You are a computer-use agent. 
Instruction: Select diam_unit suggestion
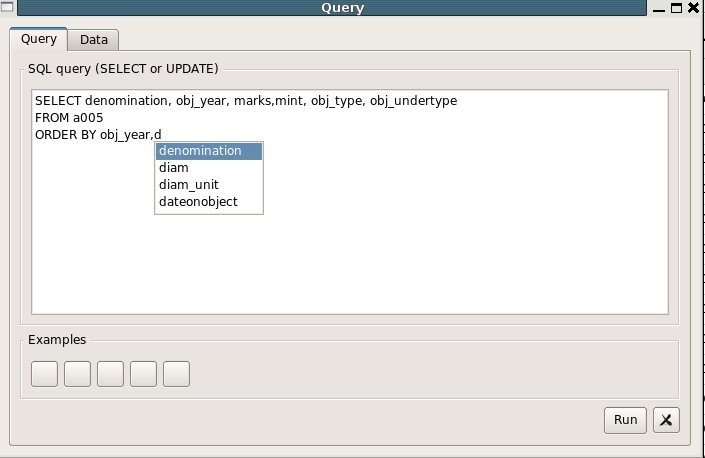coord(209,185)
